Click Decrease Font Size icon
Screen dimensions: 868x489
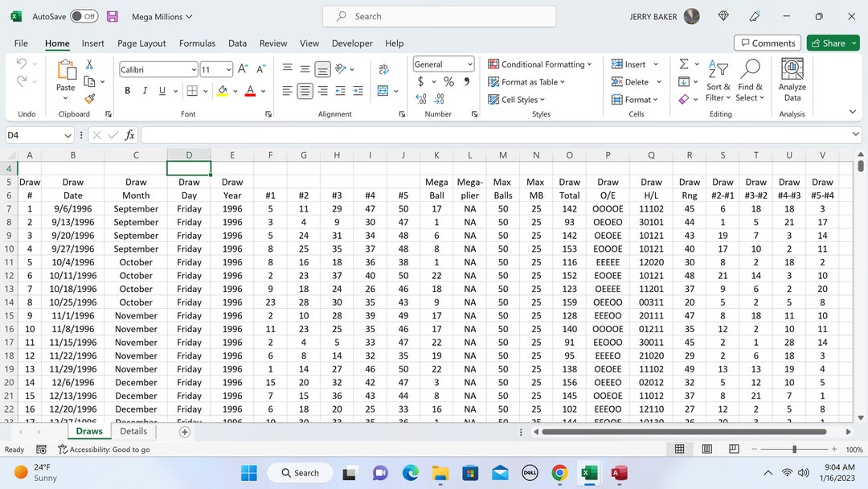tap(260, 69)
